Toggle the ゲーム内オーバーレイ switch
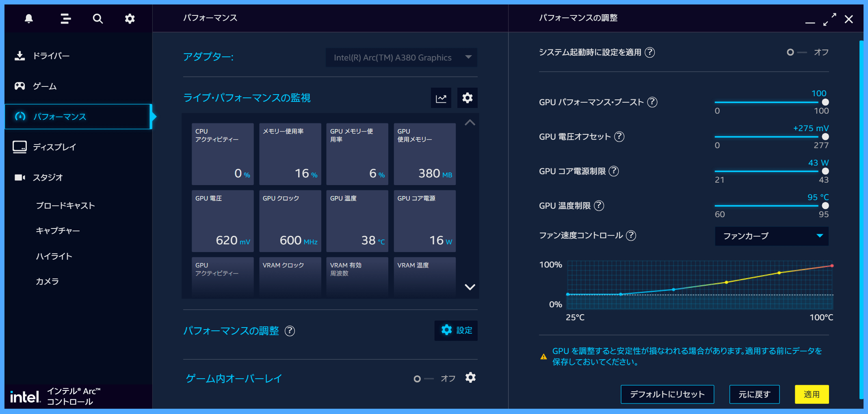The height and width of the screenshot is (414, 868). [x=423, y=379]
